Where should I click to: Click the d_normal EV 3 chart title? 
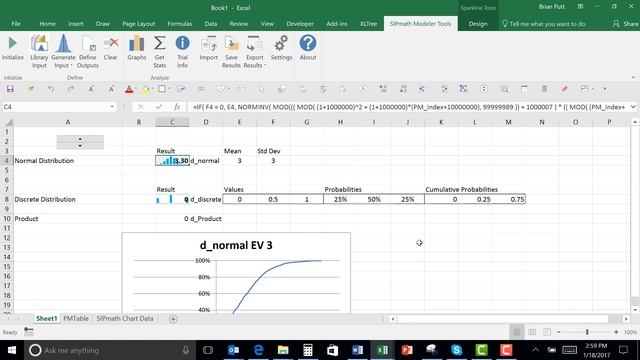tap(236, 245)
